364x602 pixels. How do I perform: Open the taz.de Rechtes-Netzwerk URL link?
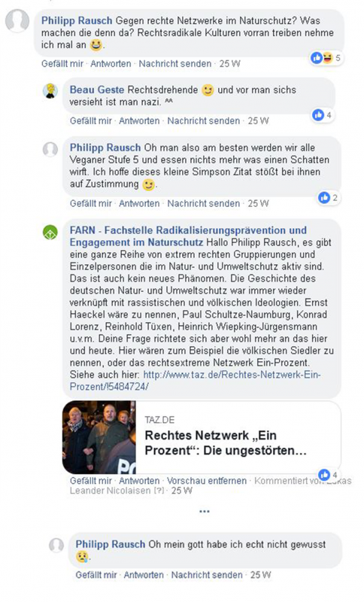[195, 381]
